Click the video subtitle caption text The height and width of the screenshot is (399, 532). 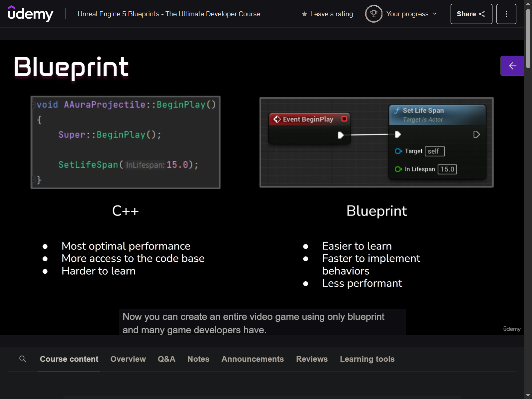point(262,323)
